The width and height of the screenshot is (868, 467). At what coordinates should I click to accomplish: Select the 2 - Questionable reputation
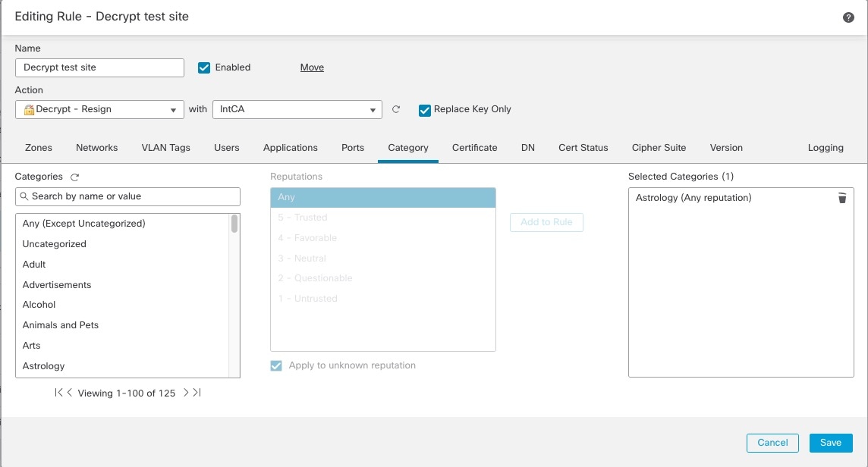pos(383,278)
